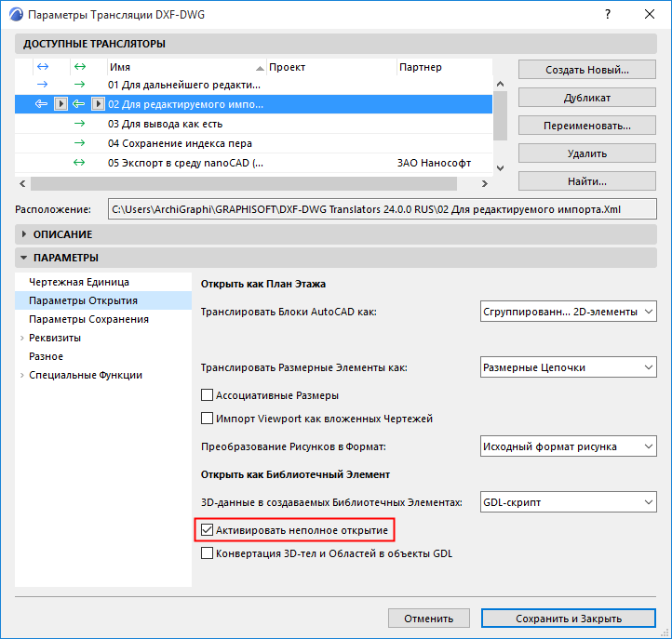Close the Параметры Трансляции dialog
This screenshot has height=639, width=672.
click(650, 14)
